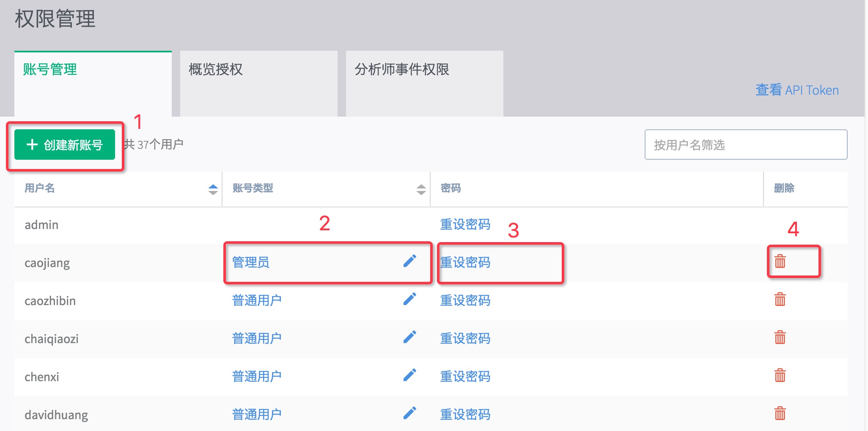
Task: Switch to 分析师事件权限 tab
Action: 425,84
